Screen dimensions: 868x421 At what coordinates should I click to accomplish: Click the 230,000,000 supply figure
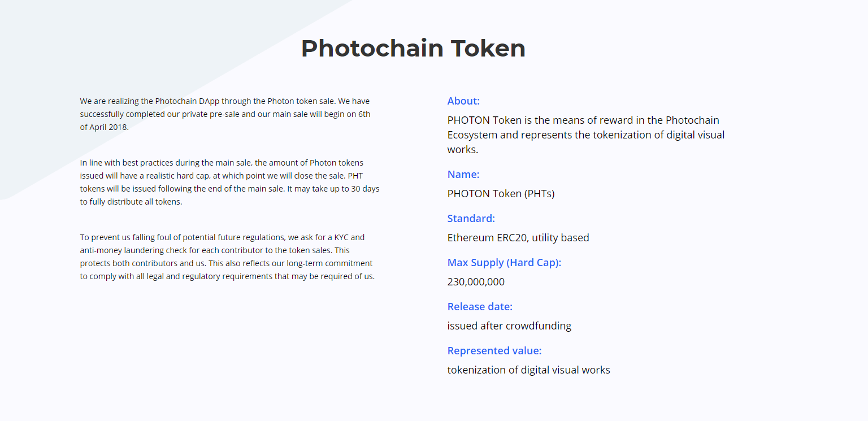coord(476,282)
